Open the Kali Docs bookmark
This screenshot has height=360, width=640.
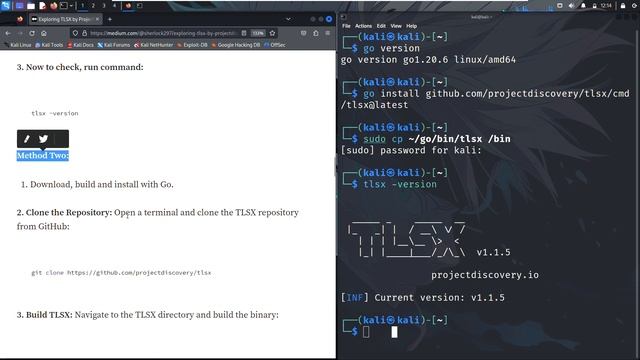[80, 45]
